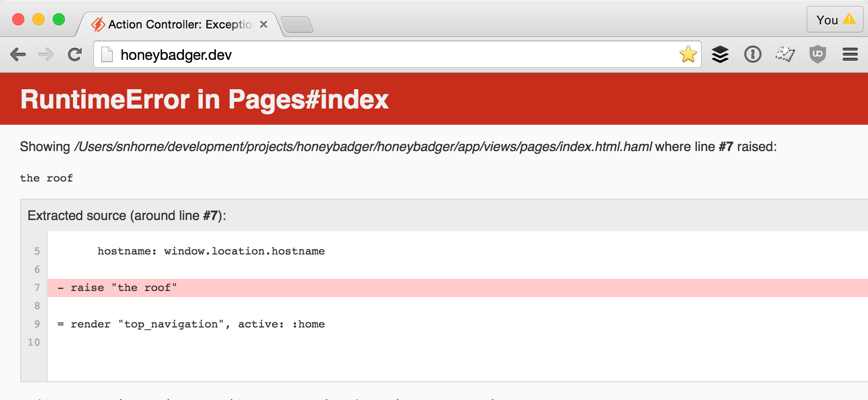Image resolution: width=868 pixels, height=400 pixels.
Task: Open the Chrome hamburger menu
Action: 850,54
